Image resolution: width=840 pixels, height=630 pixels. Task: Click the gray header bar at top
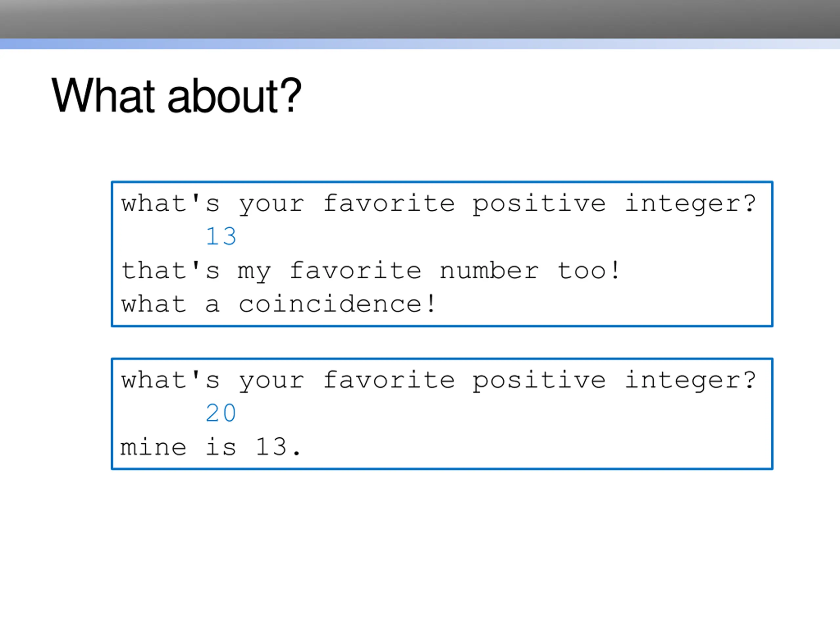point(420,19)
